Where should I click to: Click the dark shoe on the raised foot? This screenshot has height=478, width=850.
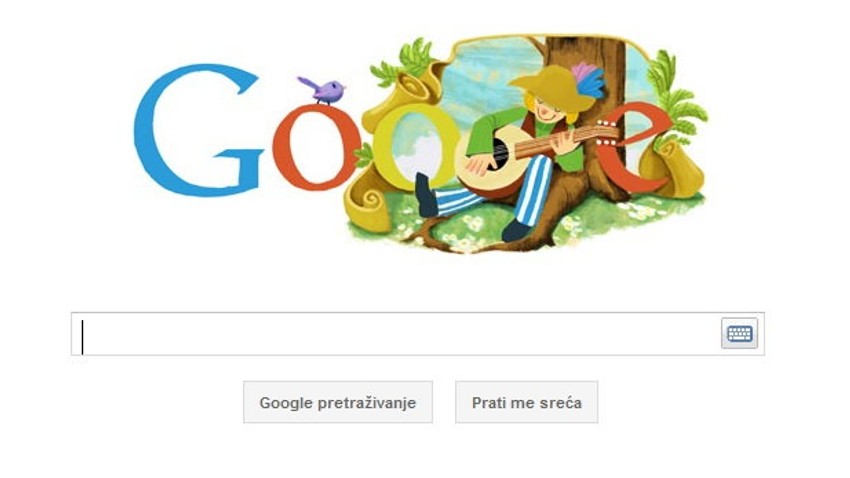[426, 195]
